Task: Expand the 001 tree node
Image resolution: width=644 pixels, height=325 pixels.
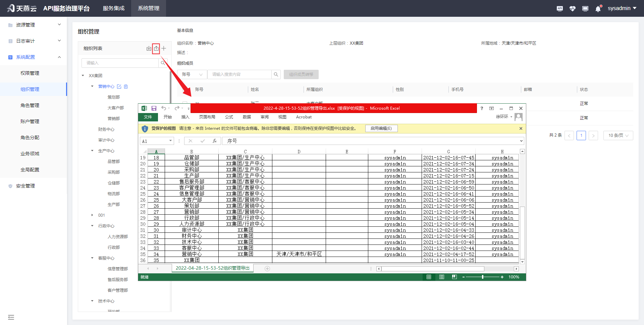Action: point(92,215)
